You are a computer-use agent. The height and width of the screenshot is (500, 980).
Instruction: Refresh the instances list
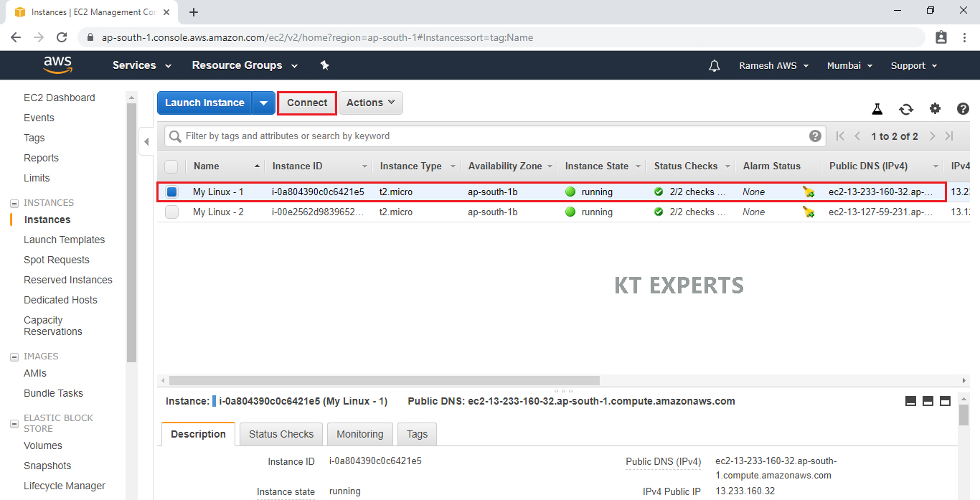tap(906, 109)
